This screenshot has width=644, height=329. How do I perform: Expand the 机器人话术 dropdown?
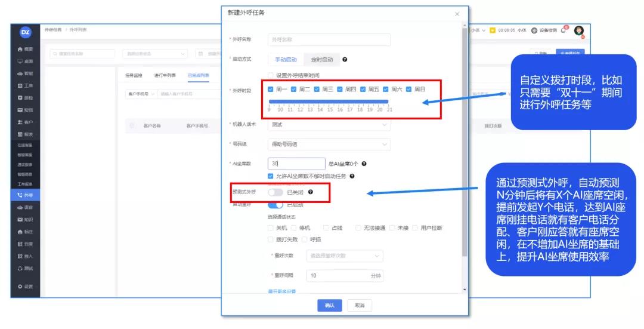click(329, 125)
